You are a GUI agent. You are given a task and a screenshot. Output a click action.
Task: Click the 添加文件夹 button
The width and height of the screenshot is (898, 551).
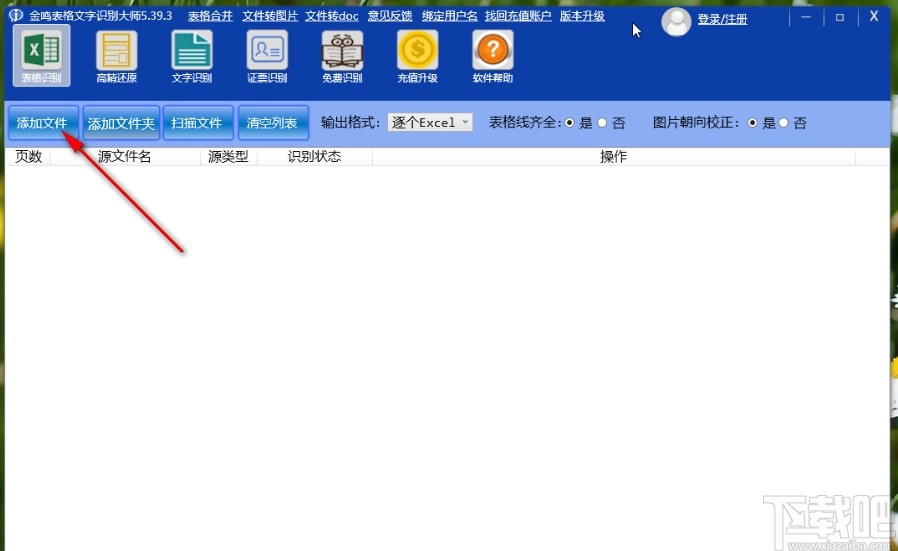121,123
